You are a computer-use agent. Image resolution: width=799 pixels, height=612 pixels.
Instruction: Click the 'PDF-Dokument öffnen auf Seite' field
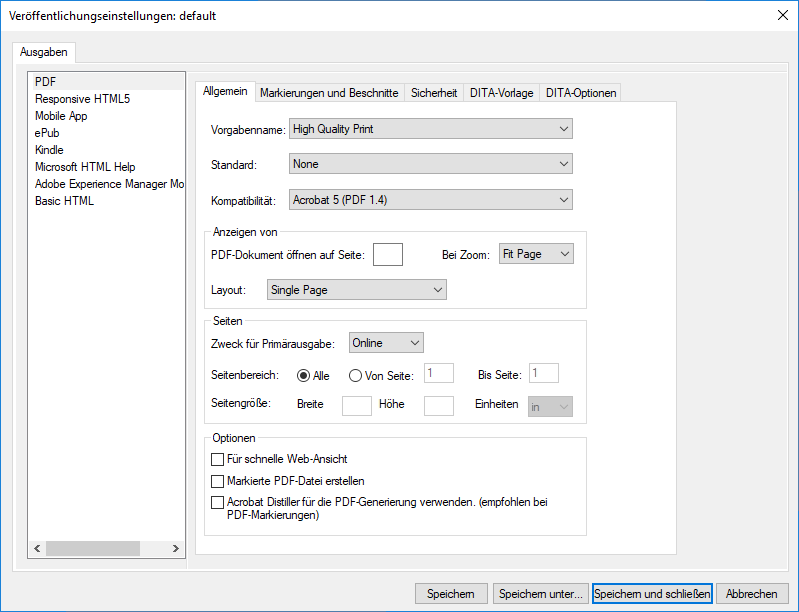pos(387,255)
